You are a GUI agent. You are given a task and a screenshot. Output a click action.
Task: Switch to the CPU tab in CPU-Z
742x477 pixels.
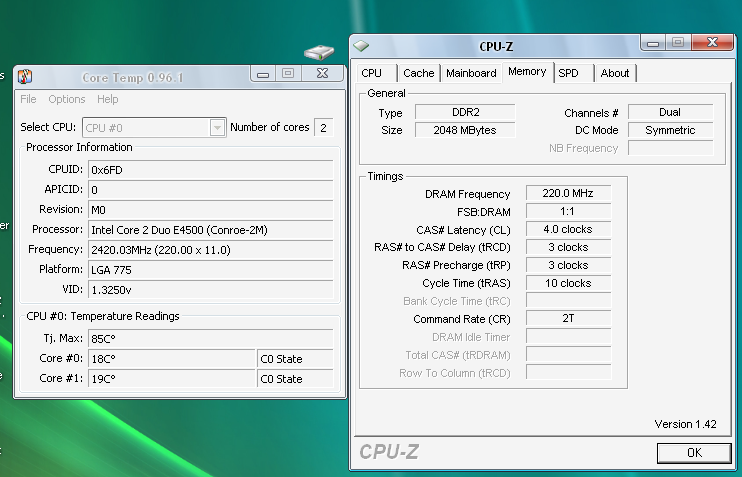click(372, 73)
